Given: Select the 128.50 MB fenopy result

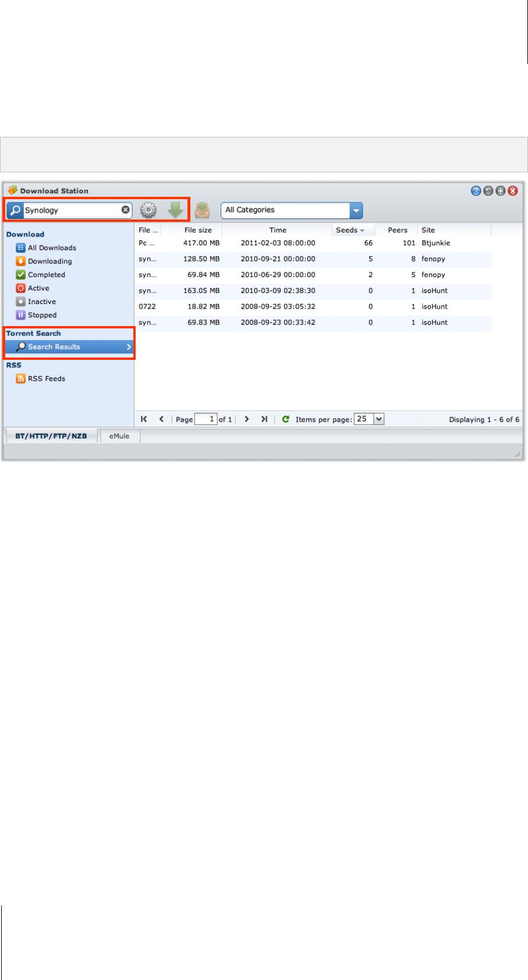Looking at the screenshot, I should pyautogui.click(x=314, y=259).
